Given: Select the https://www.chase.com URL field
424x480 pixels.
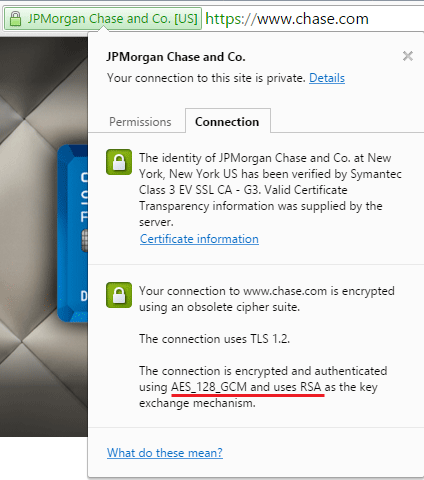Looking at the screenshot, I should (287, 19).
